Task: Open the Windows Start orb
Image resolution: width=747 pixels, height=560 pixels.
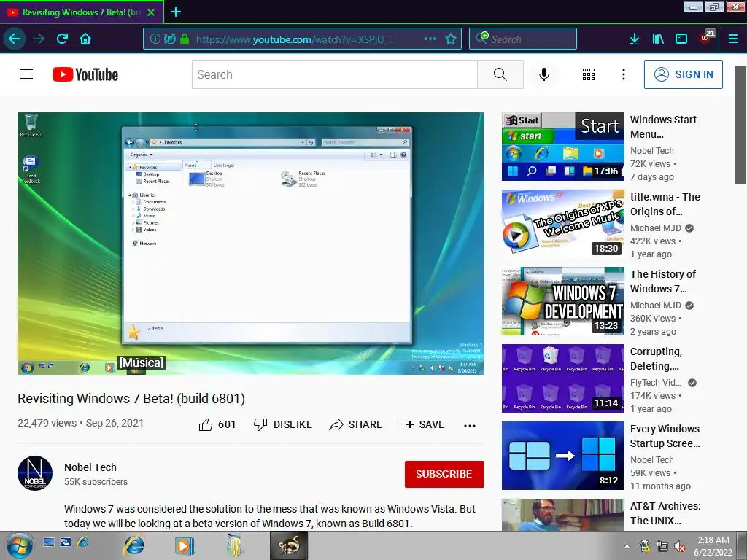Action: point(20,545)
